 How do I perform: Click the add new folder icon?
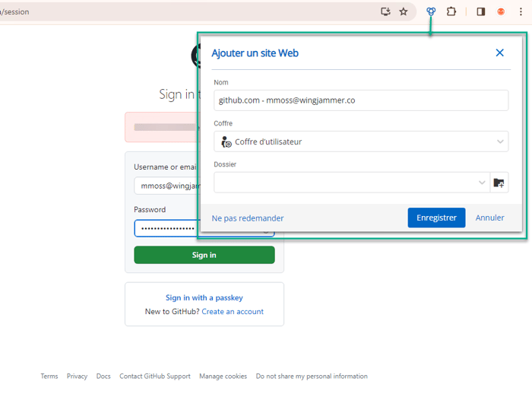(x=499, y=183)
